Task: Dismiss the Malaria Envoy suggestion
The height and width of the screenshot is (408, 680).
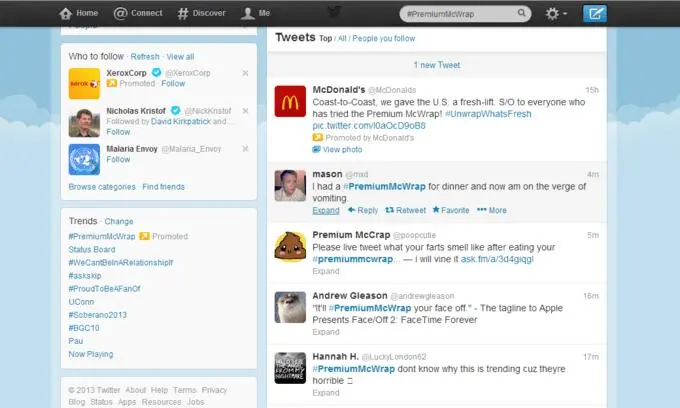Action: pyautogui.click(x=245, y=149)
